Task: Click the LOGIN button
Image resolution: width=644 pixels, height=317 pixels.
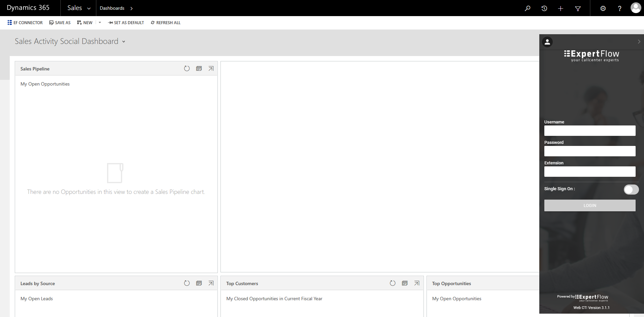Action: coord(590,205)
